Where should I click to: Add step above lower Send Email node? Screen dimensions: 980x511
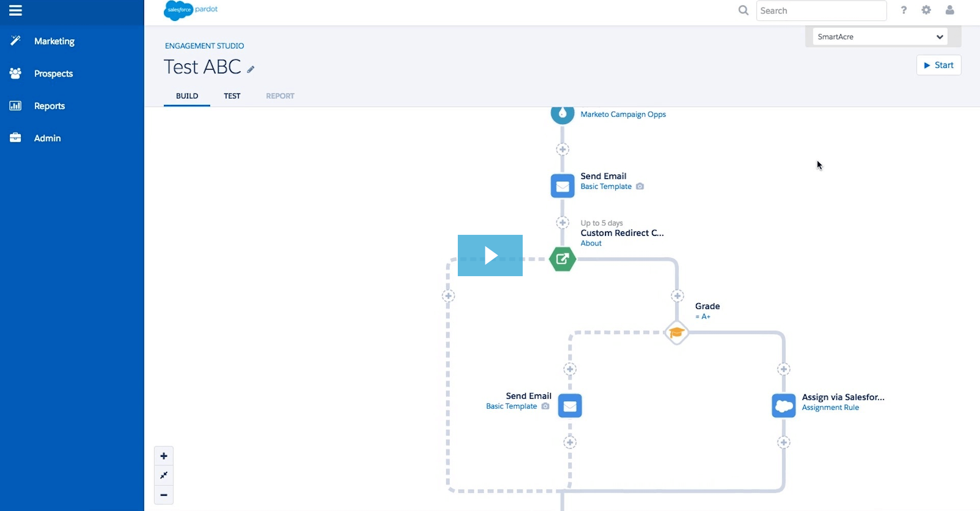570,369
